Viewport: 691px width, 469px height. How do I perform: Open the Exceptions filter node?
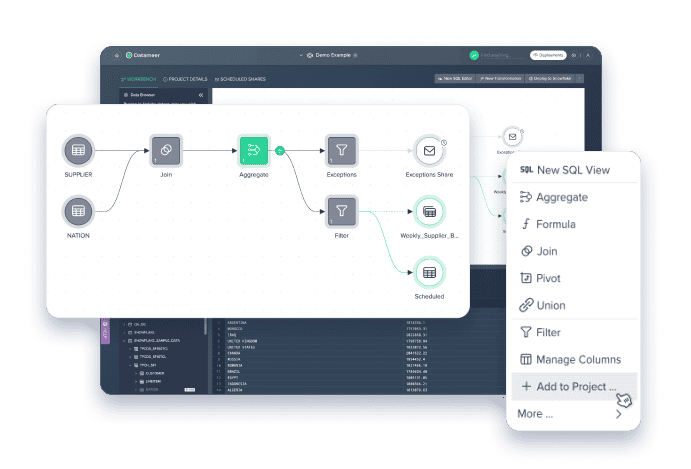pos(342,150)
